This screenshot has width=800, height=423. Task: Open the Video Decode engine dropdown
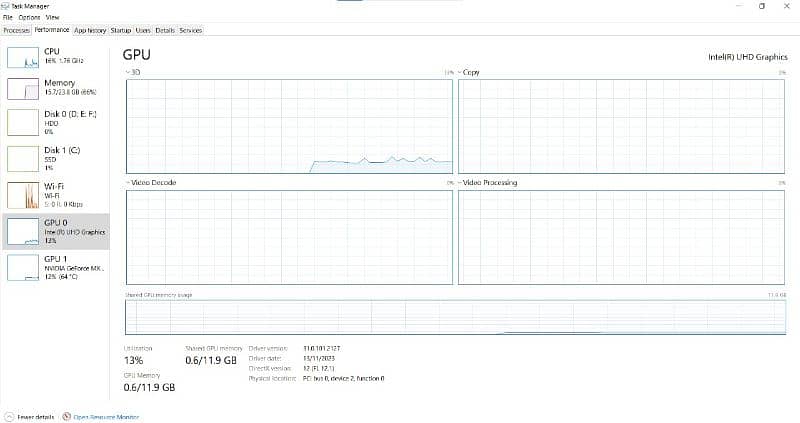pos(127,184)
